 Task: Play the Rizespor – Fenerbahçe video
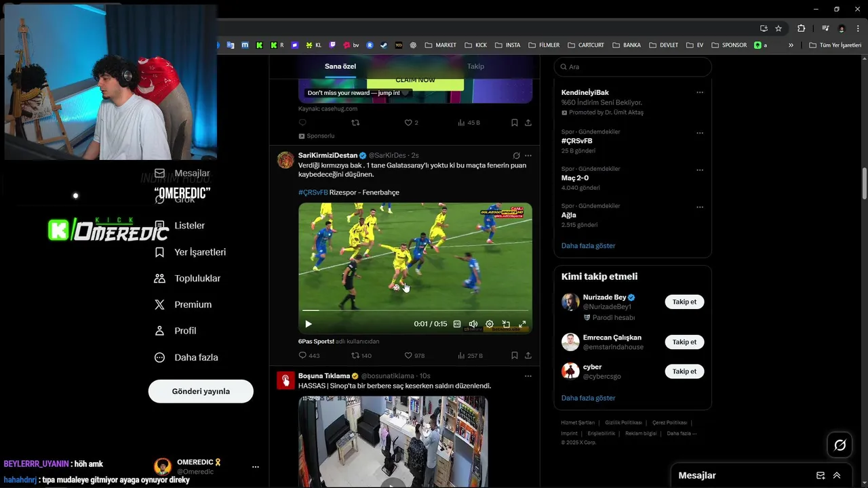tap(309, 324)
